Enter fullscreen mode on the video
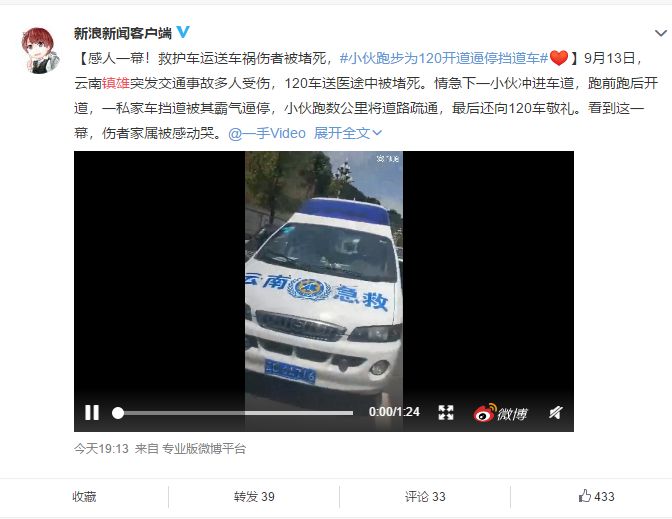The width and height of the screenshot is (672, 519). pos(446,412)
